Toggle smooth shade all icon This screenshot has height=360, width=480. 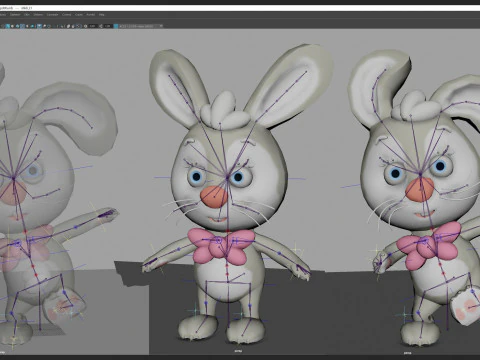pyautogui.click(x=8, y=26)
